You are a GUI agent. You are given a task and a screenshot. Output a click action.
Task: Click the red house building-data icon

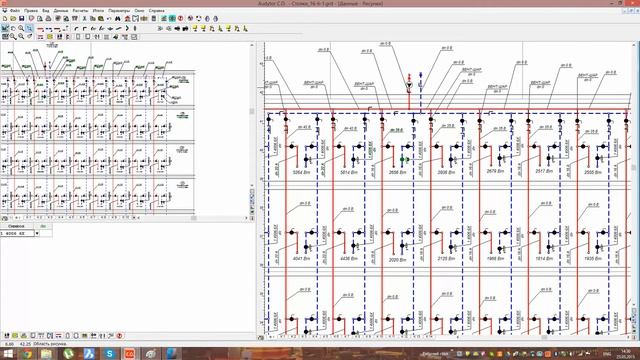click(x=127, y=18)
